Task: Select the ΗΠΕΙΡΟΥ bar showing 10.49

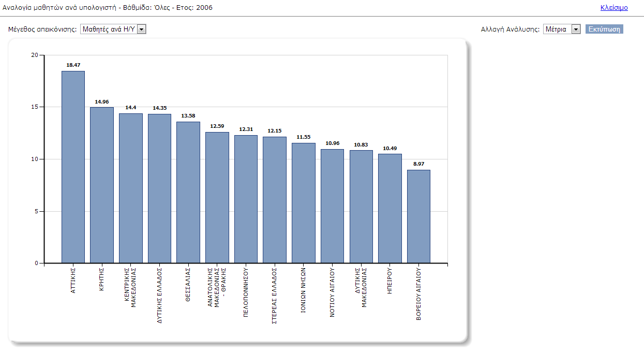Action: 390,207
